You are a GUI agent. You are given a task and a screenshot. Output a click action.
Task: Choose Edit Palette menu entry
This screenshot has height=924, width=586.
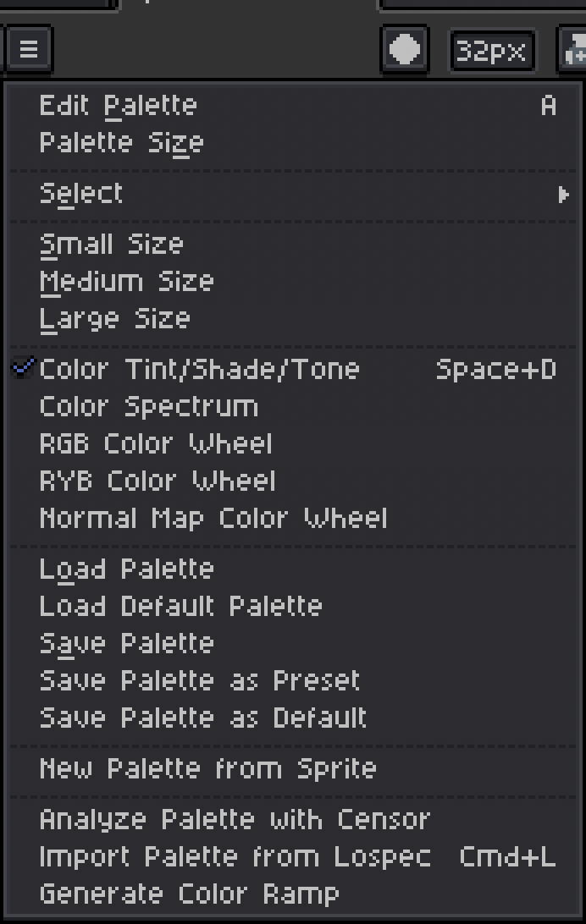click(x=293, y=106)
